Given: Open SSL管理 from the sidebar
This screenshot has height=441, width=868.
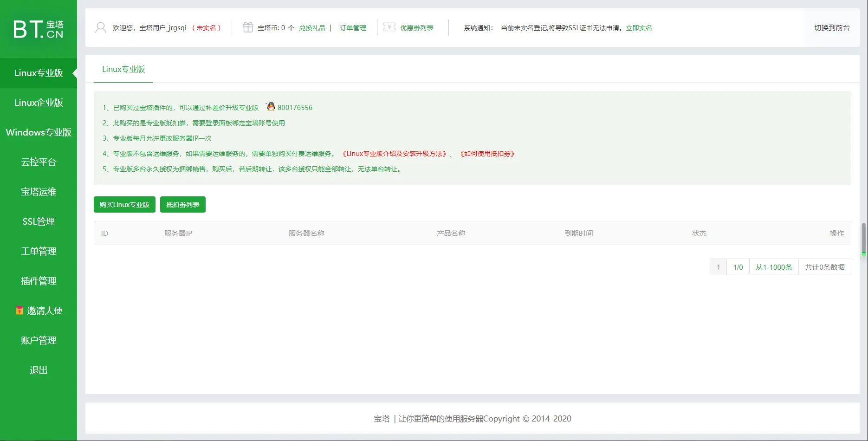Looking at the screenshot, I should tap(39, 221).
